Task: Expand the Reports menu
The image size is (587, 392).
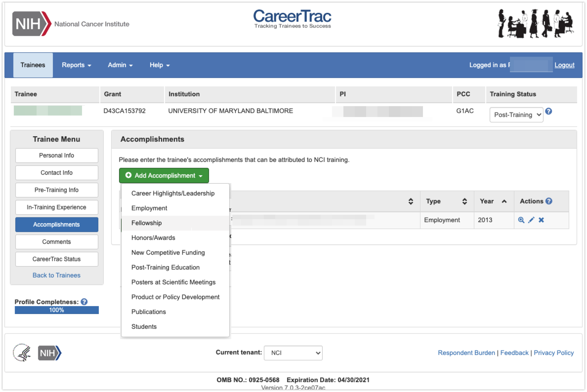Action: pyautogui.click(x=76, y=65)
